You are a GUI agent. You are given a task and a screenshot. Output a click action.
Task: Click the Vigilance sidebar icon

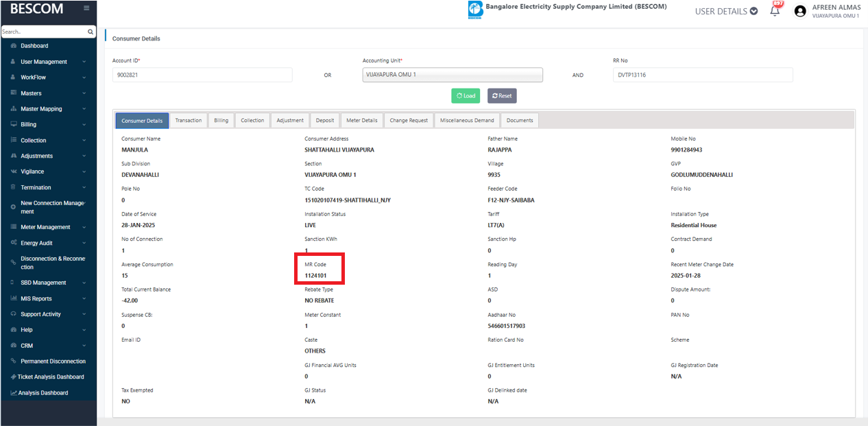(14, 171)
